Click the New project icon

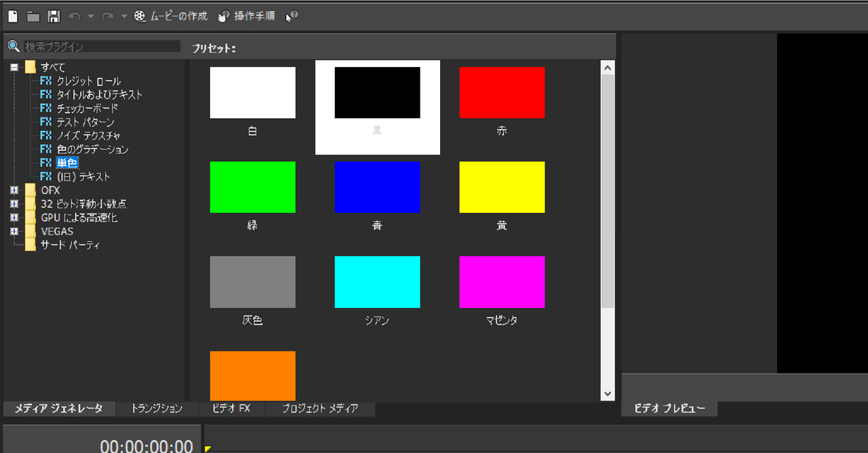point(13,16)
